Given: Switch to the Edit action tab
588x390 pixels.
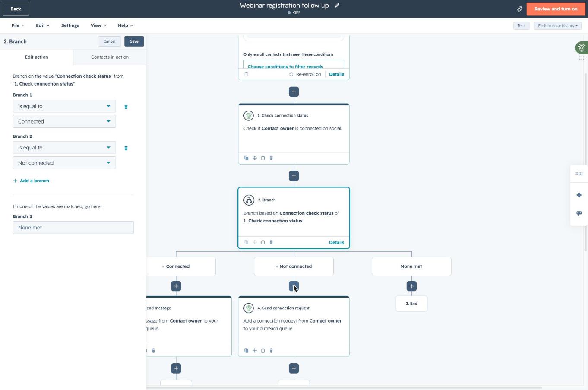Looking at the screenshot, I should point(37,57).
